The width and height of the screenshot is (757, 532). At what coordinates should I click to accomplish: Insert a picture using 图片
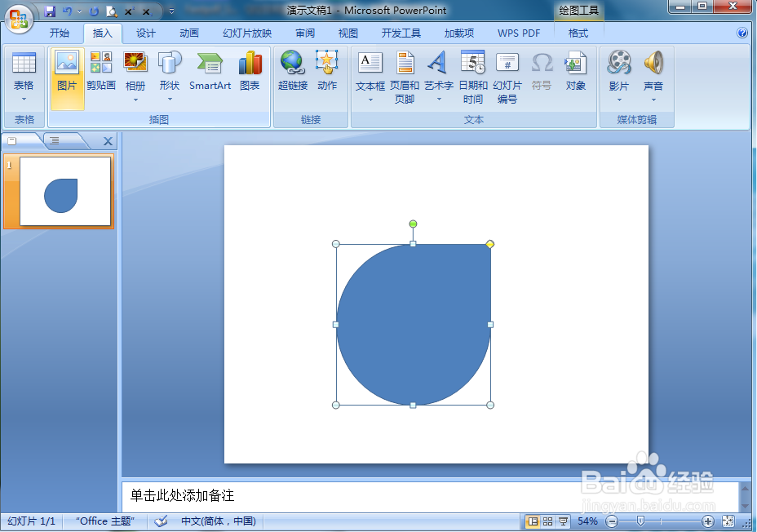point(67,78)
